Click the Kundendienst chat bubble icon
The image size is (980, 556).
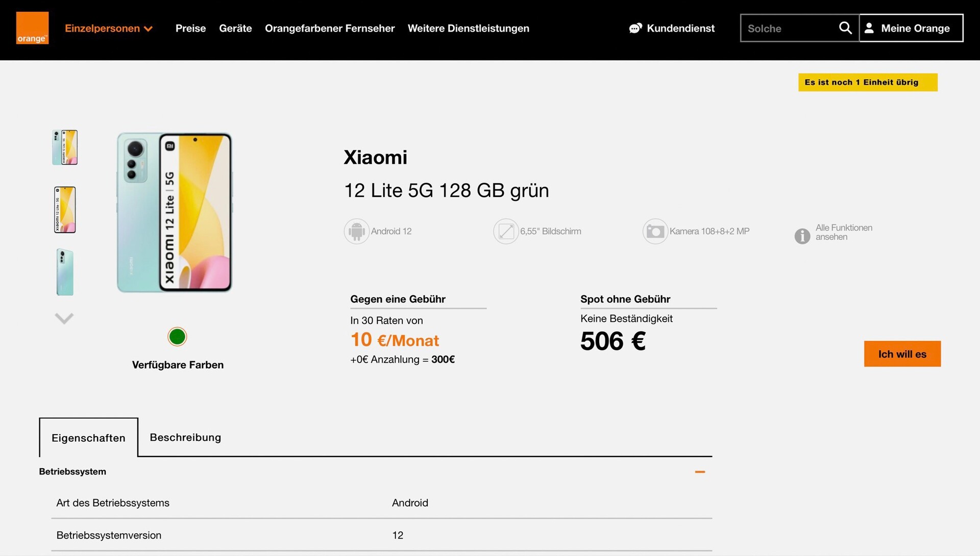[635, 29]
